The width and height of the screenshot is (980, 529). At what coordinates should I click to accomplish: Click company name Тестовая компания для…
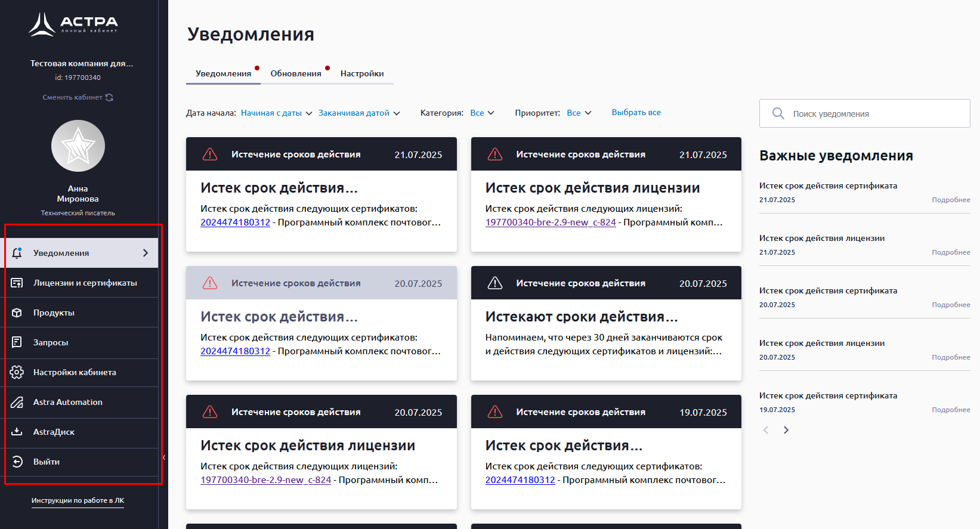pos(82,63)
